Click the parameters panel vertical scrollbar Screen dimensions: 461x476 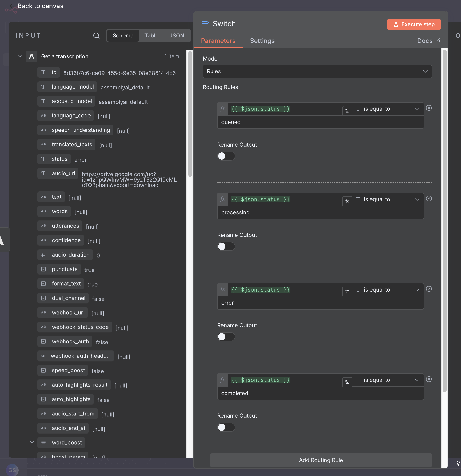[x=445, y=219]
